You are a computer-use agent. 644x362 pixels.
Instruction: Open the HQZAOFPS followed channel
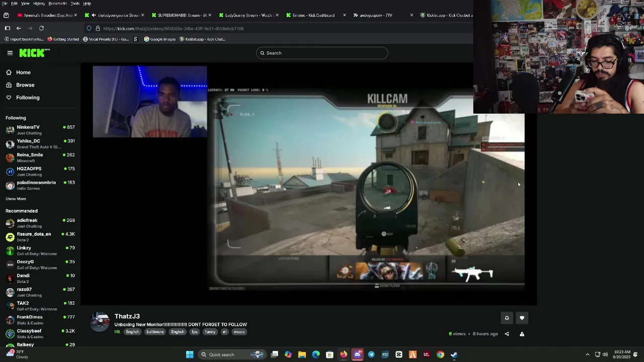[40, 171]
